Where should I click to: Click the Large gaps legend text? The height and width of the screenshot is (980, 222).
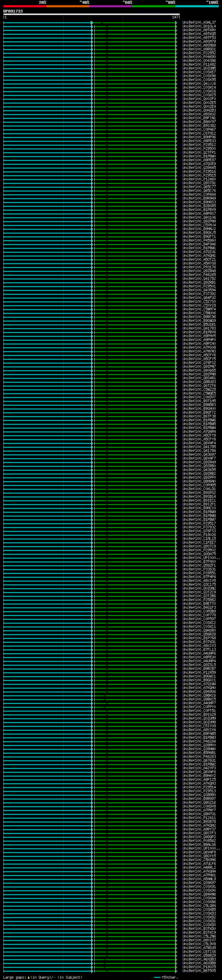point(43,977)
